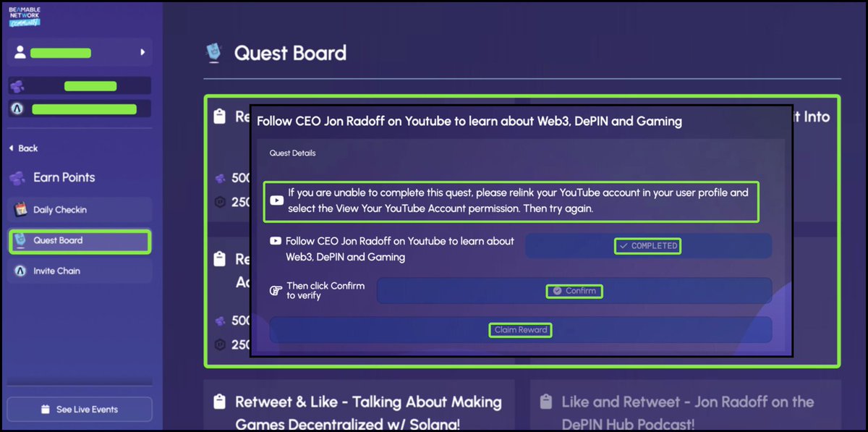
Task: Open Quest Board in sidebar
Action: coord(80,240)
